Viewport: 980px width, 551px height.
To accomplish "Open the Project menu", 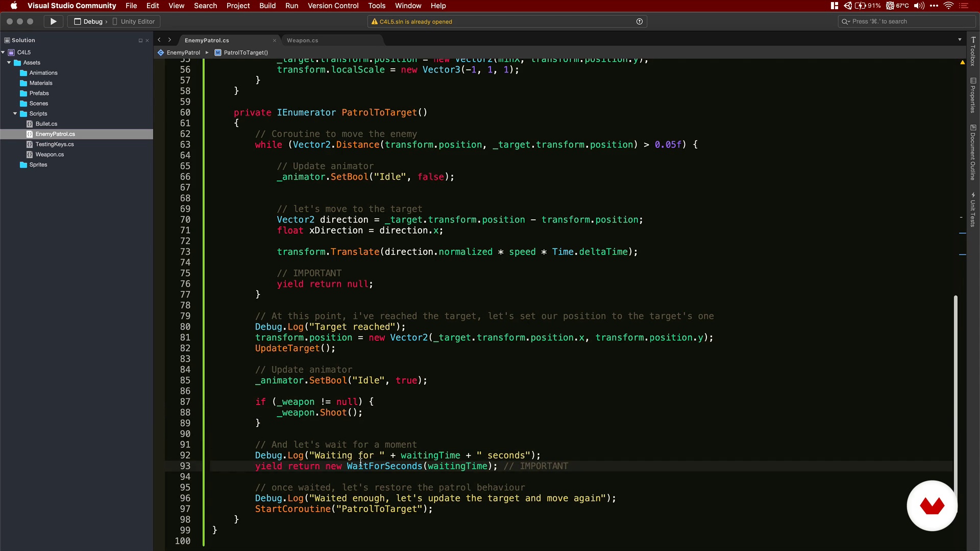I will click(238, 6).
